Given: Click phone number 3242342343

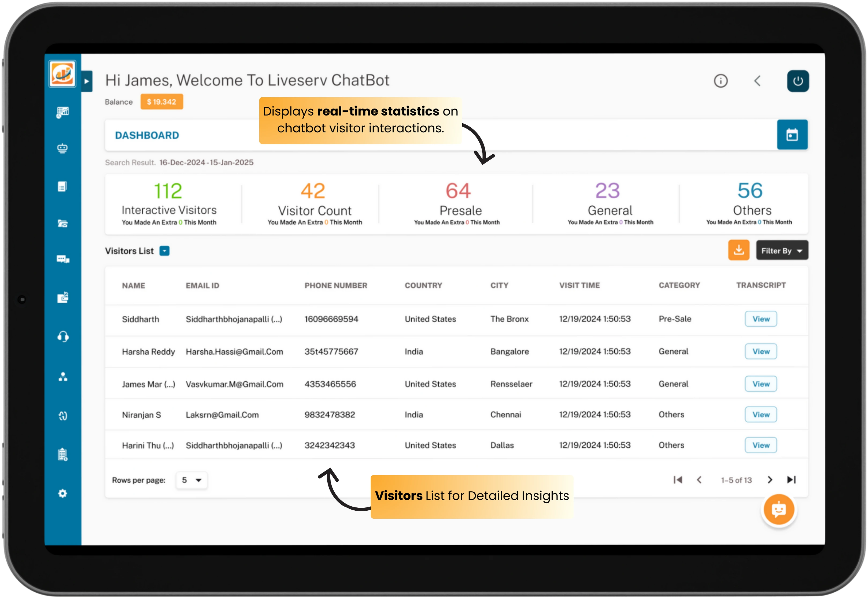Looking at the screenshot, I should (x=330, y=445).
